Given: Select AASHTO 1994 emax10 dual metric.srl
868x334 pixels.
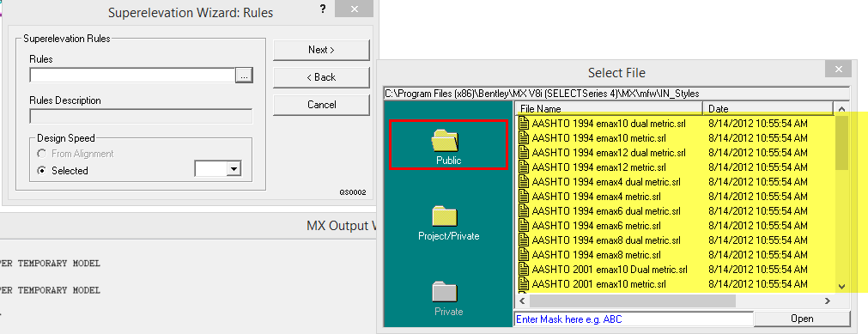Looking at the screenshot, I should coord(609,123).
